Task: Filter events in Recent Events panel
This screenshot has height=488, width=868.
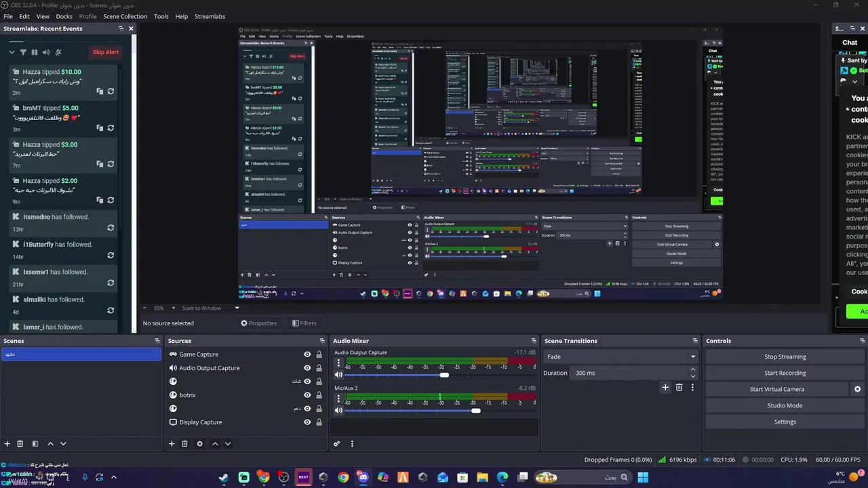Action: click(22, 52)
